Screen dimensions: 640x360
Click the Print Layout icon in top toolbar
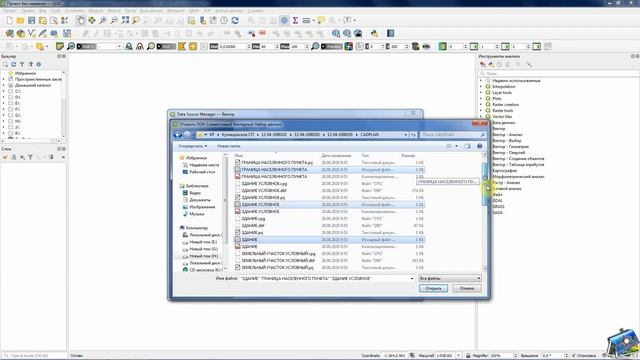click(42, 20)
